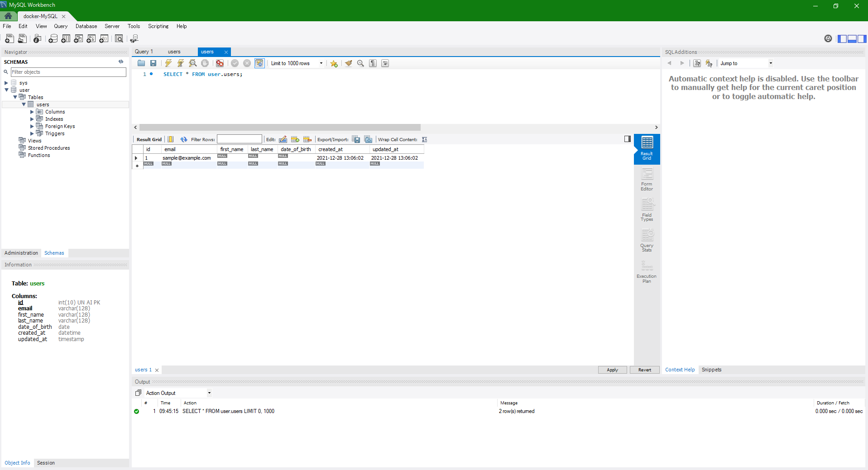Delete selected rows icon
The image size is (868, 470).
(x=307, y=139)
